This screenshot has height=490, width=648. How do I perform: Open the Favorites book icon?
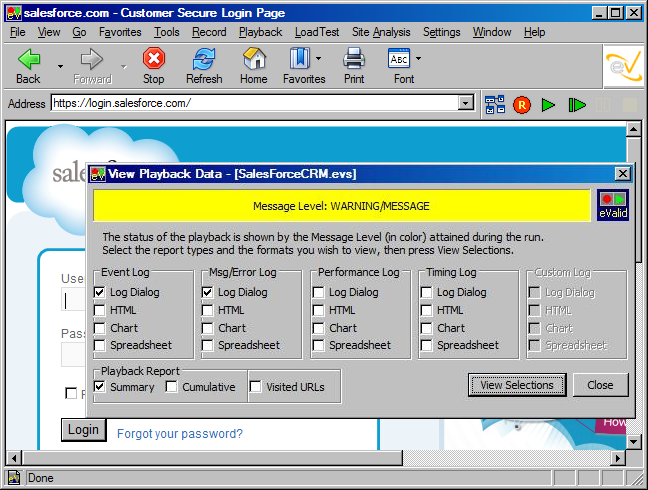[300, 58]
